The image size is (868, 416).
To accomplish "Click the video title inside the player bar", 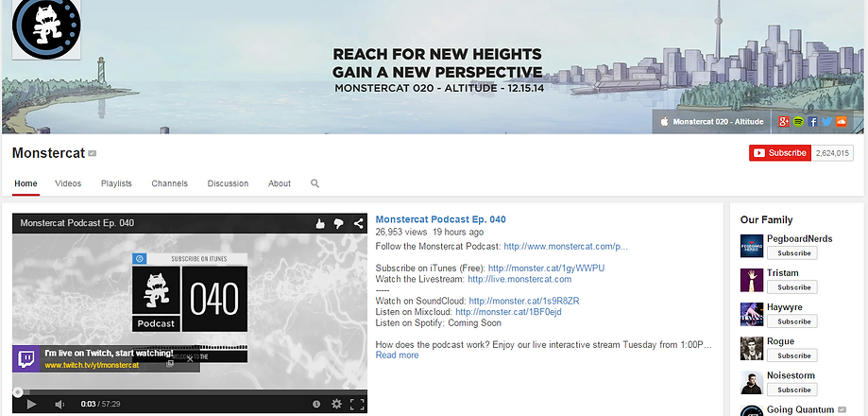I will coord(77,223).
